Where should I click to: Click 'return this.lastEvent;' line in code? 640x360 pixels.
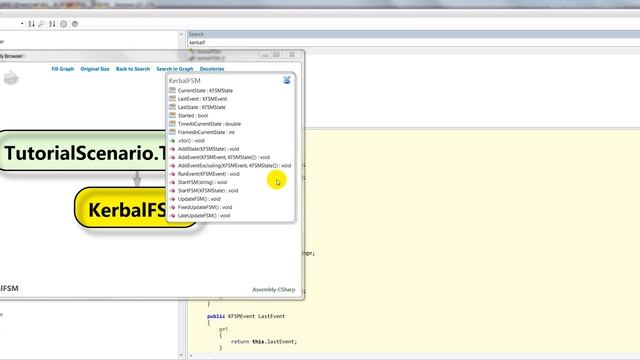(x=264, y=342)
